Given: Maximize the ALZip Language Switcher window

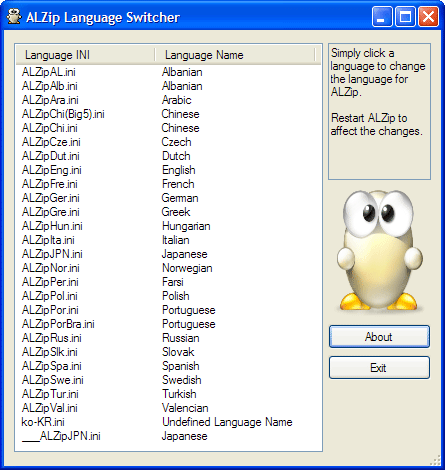Looking at the screenshot, I should (405, 17).
